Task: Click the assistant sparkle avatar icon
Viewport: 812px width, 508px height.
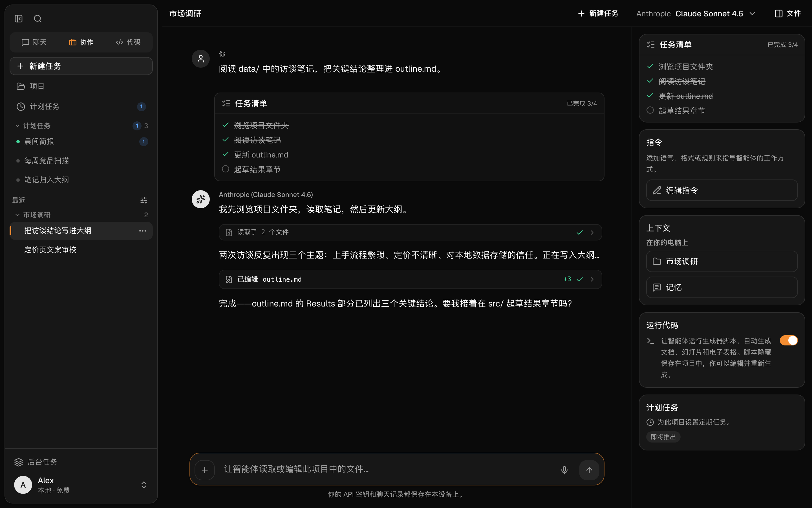Action: (201, 199)
